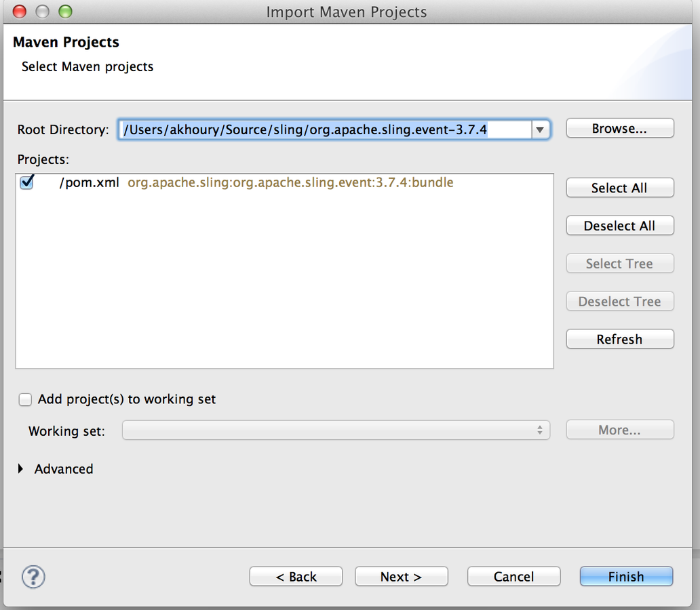The width and height of the screenshot is (700, 610).
Task: Enable Add project(s) to working set
Action: (x=26, y=399)
